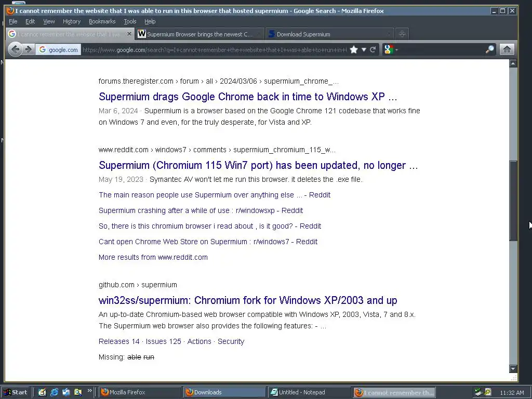Open the View menu

click(49, 21)
